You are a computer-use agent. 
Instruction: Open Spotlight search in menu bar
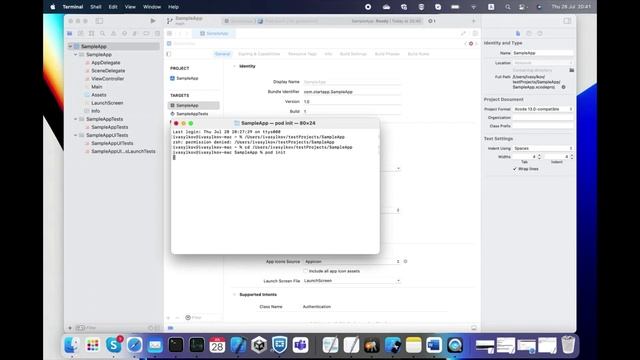point(507,7)
